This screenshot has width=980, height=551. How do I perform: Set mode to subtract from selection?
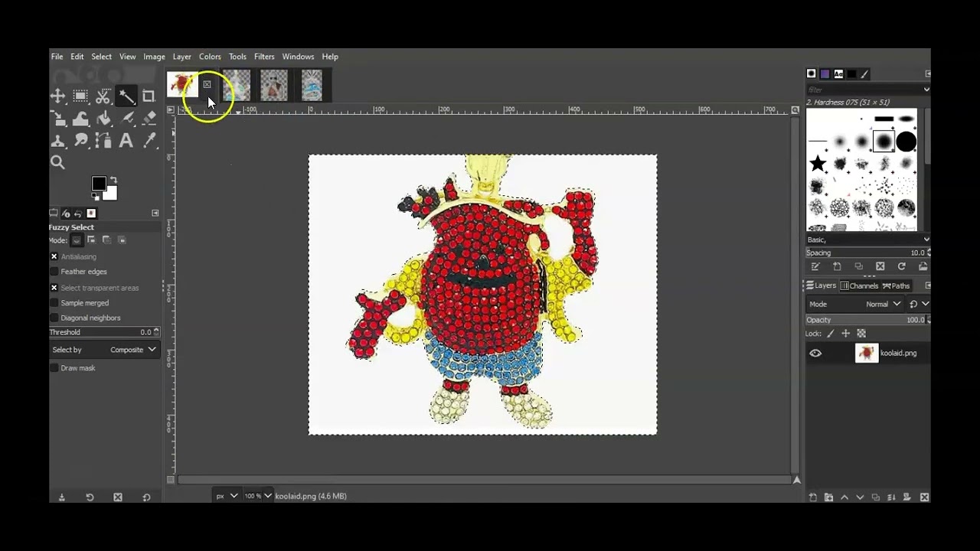(x=106, y=240)
